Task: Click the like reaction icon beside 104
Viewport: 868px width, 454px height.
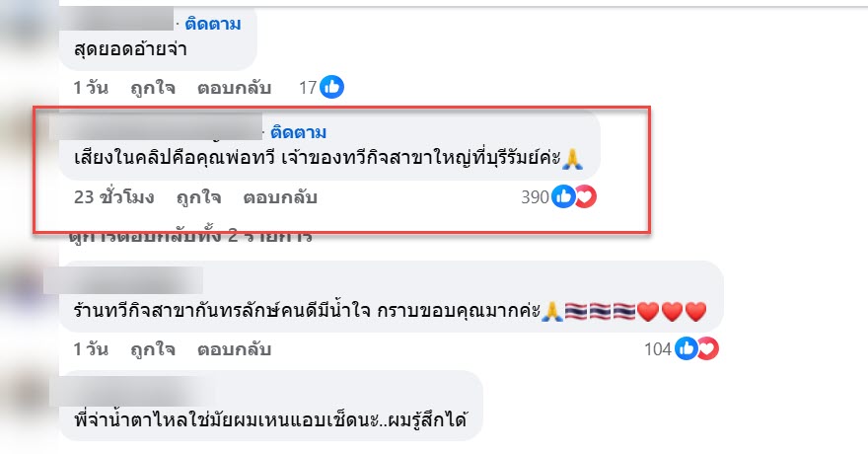Action: click(x=686, y=348)
